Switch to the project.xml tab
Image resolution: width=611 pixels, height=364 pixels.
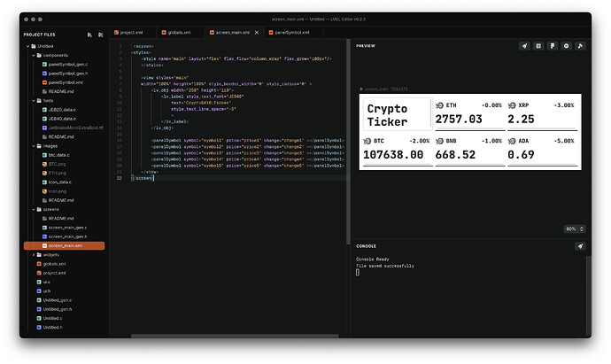click(x=131, y=33)
